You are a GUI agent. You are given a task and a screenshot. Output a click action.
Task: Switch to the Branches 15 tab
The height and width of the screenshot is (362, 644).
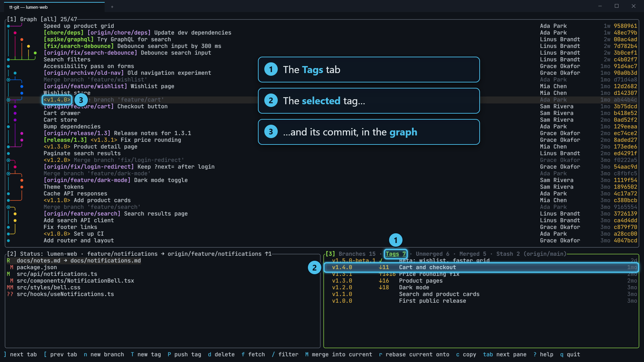[x=357, y=254]
